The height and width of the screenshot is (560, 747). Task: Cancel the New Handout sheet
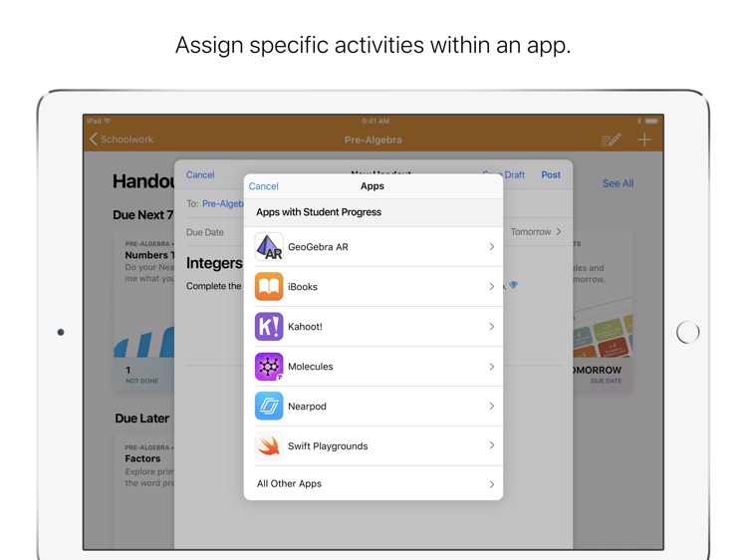point(200,175)
